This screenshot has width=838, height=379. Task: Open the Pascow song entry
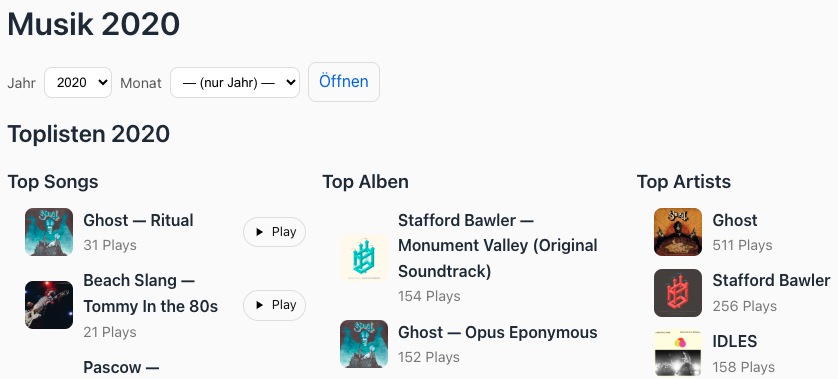(121, 368)
